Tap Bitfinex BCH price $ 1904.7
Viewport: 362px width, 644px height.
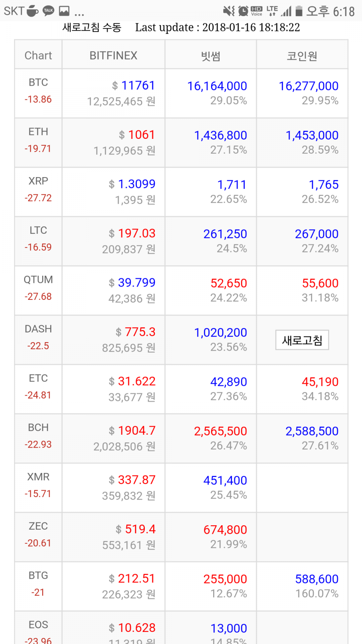click(132, 430)
